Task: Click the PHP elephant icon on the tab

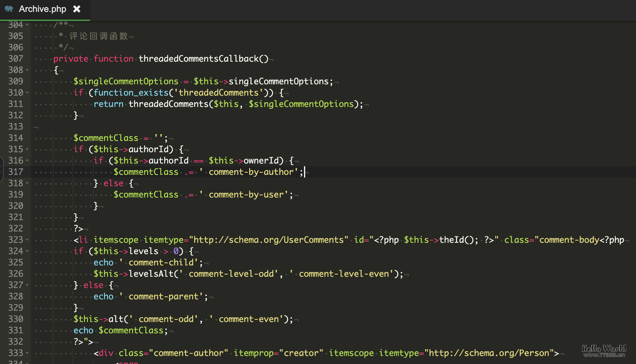Action: (x=9, y=9)
